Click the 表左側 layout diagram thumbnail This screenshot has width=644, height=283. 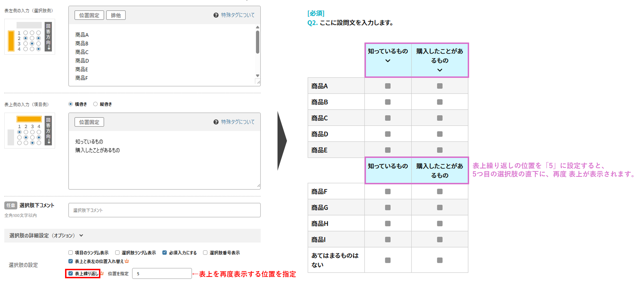pos(29,37)
